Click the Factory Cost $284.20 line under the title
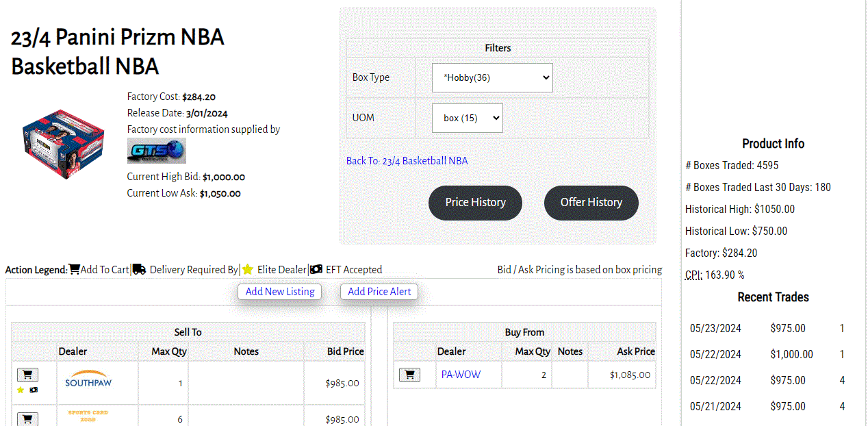 click(171, 97)
